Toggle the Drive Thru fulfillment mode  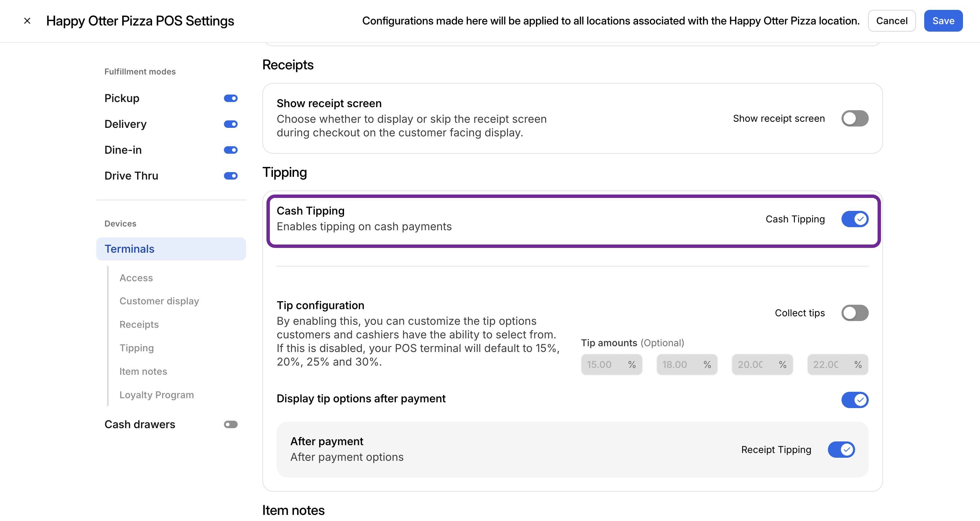click(x=231, y=176)
